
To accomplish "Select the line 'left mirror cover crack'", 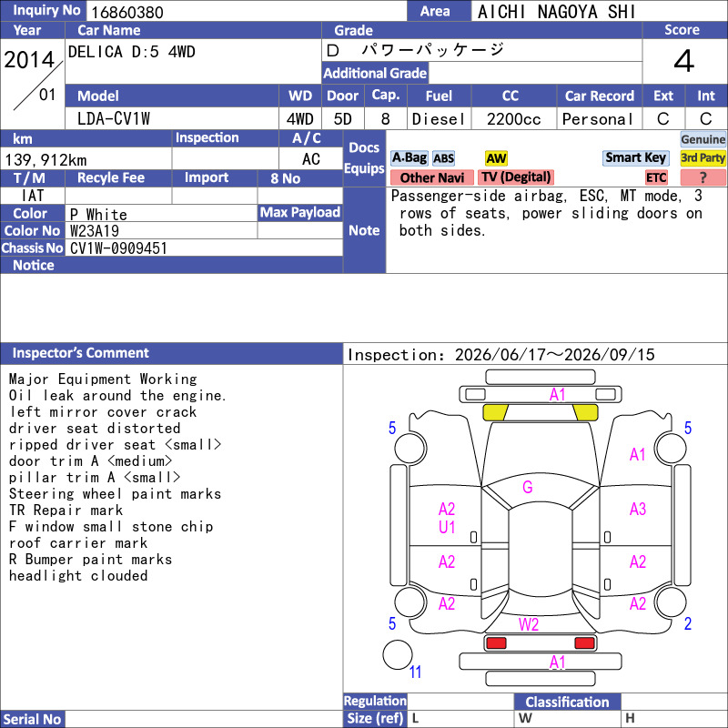I will (103, 412).
